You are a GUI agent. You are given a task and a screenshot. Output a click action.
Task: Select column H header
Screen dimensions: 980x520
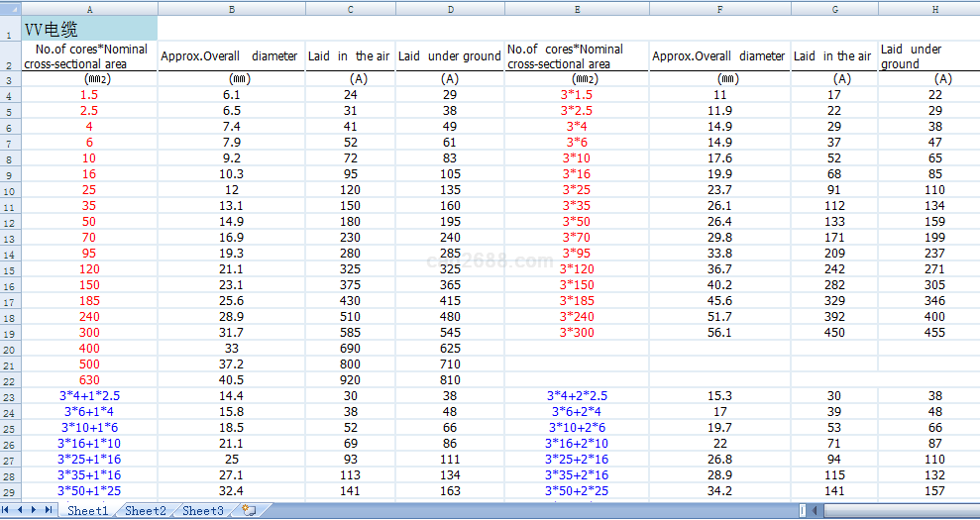(928, 8)
